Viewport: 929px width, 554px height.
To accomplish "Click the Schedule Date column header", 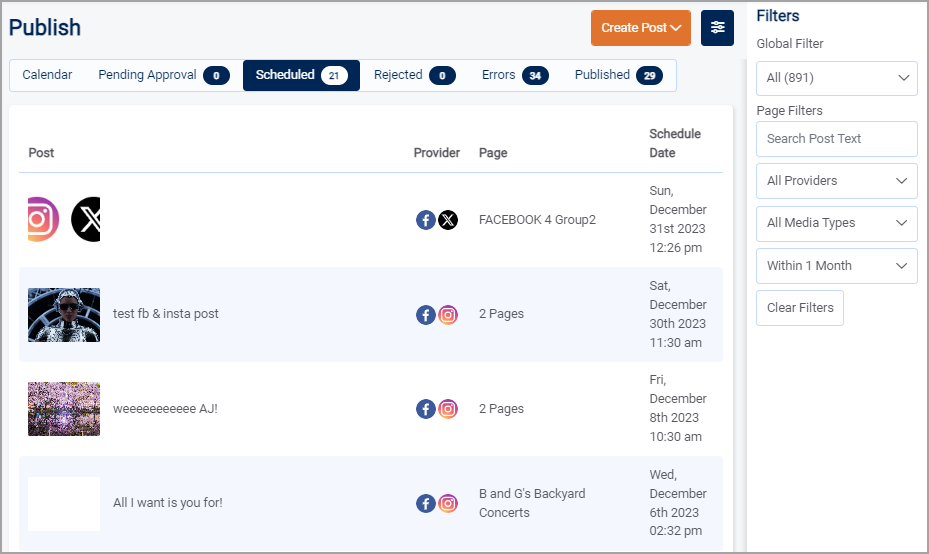I will click(x=675, y=143).
